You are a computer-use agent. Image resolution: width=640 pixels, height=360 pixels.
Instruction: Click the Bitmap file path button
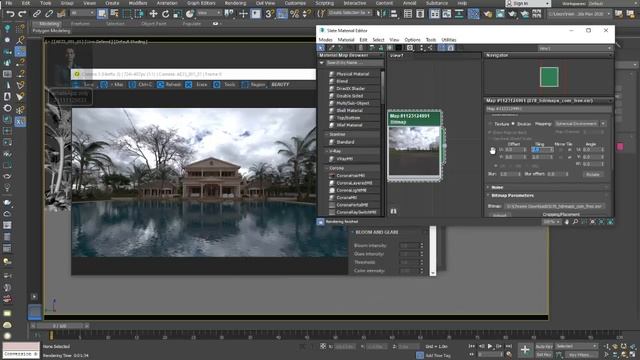click(x=554, y=207)
